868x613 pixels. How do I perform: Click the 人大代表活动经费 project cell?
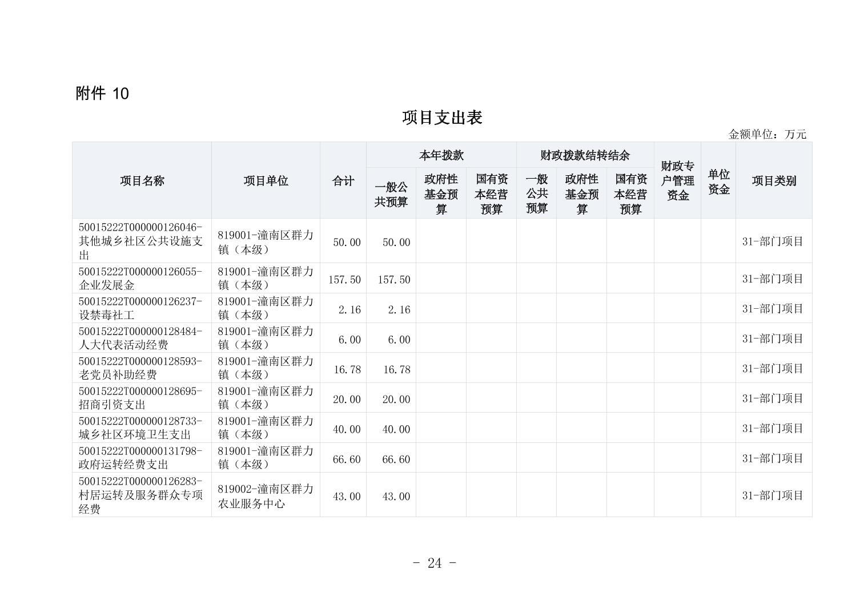pos(141,338)
